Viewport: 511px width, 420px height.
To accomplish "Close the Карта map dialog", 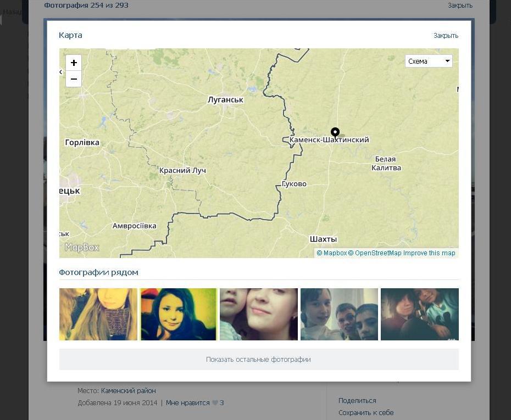I will coord(446,36).
